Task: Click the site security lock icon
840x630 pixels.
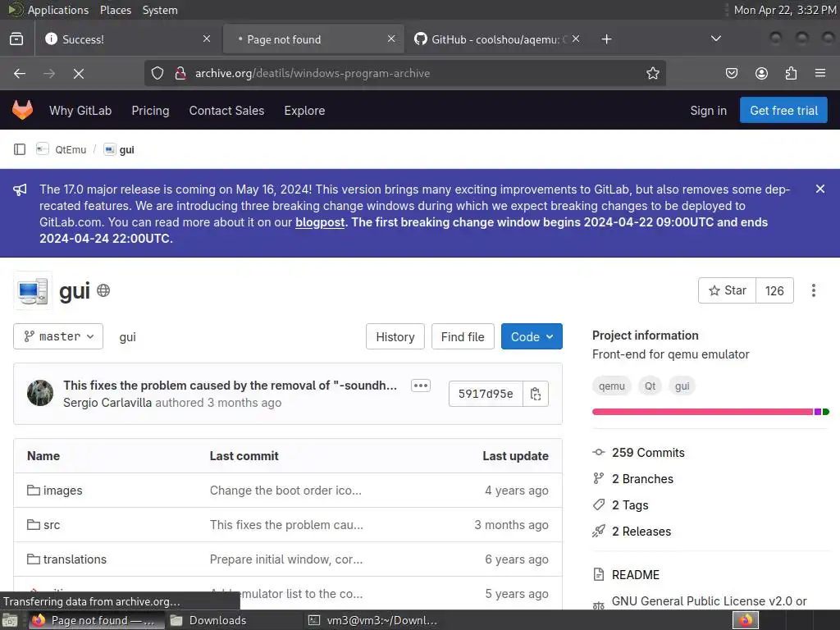Action: 180,73
